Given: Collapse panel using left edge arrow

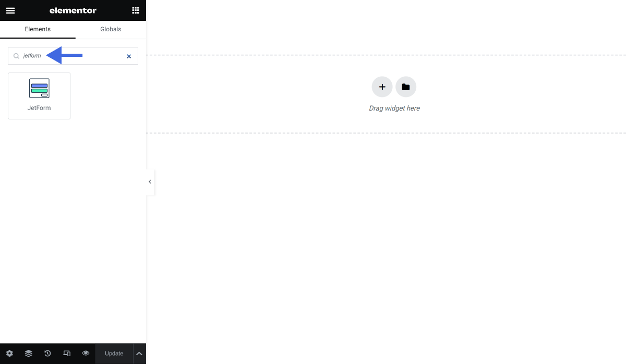Looking at the screenshot, I should (150, 181).
